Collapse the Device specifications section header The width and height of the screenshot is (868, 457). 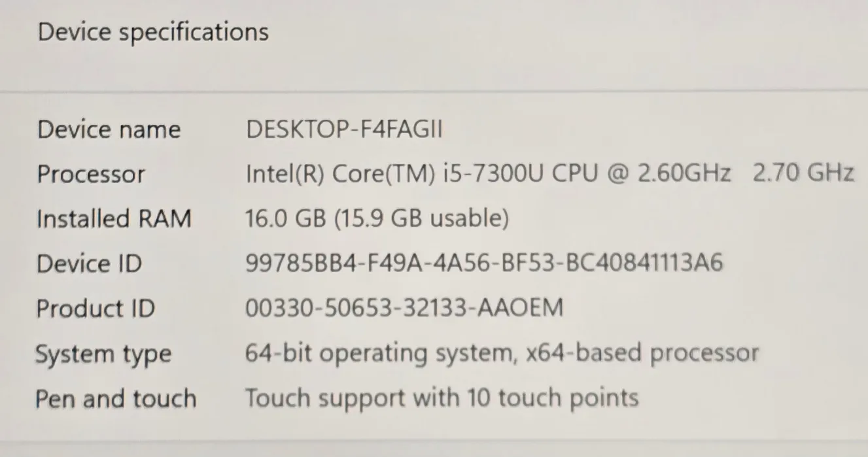pyautogui.click(x=153, y=32)
